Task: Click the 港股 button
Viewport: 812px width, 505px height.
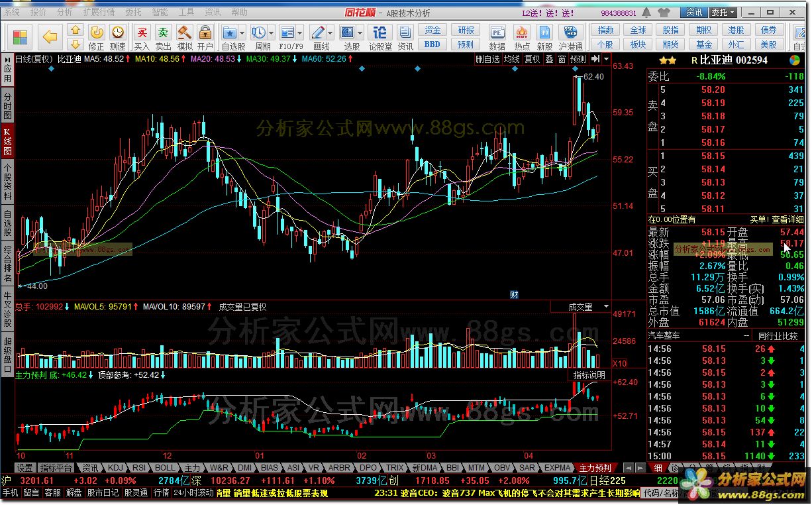Action: click(x=736, y=30)
